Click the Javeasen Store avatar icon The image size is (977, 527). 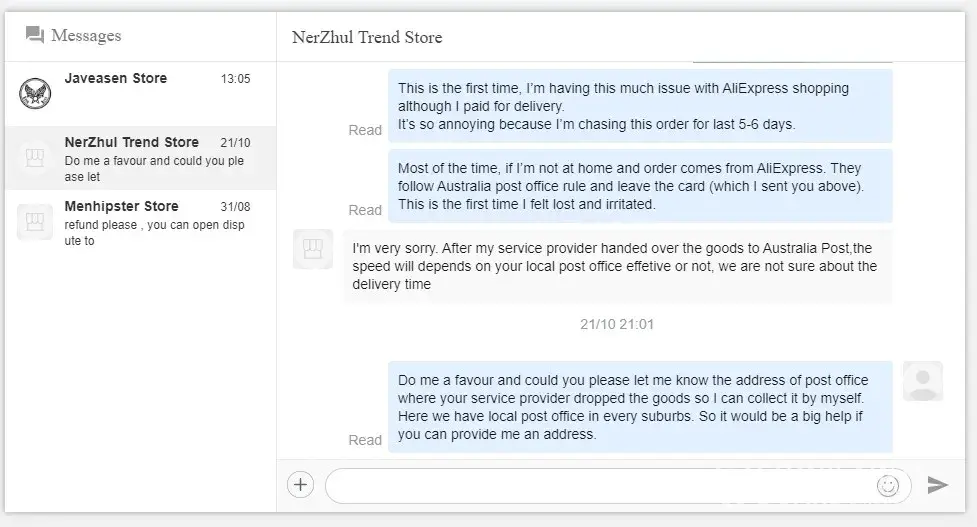[35, 93]
